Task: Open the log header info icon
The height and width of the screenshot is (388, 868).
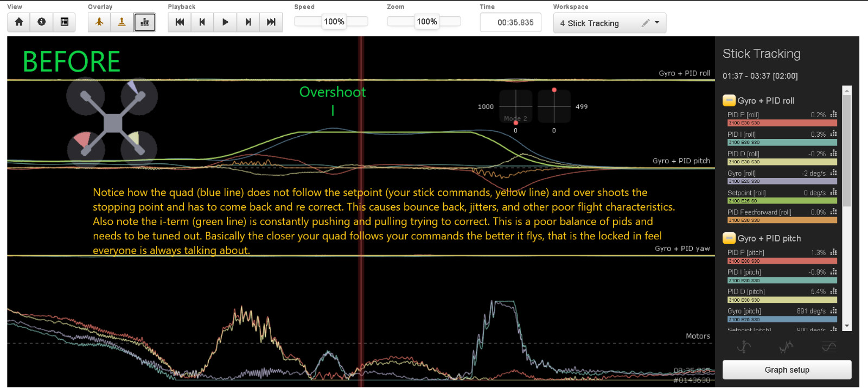Action: coord(42,22)
